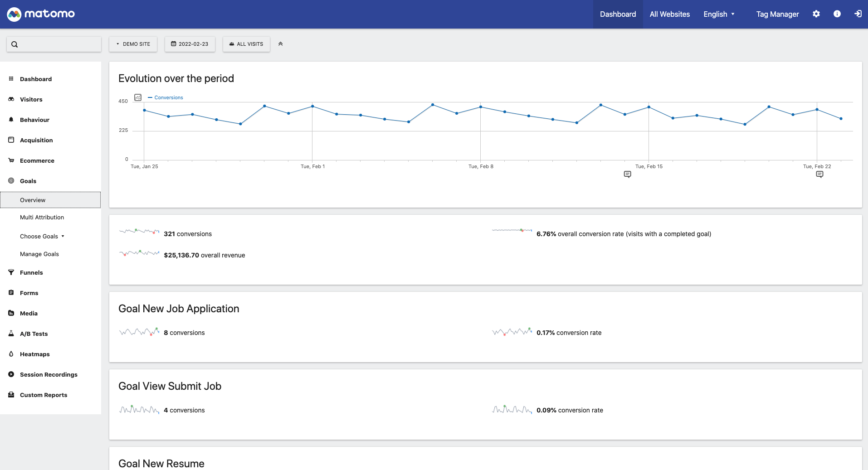Open the Tag Manager tab
This screenshot has height=470, width=868.
tap(777, 14)
